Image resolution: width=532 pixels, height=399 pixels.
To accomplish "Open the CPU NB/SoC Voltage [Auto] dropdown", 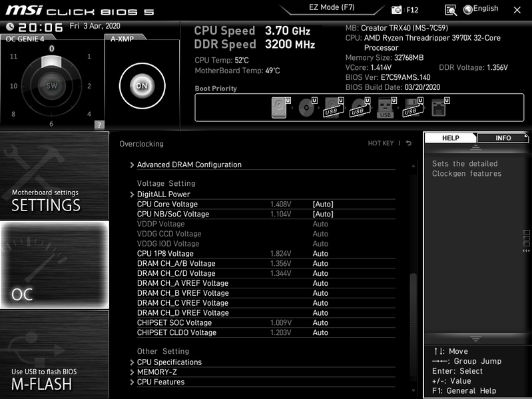I will click(x=323, y=214).
